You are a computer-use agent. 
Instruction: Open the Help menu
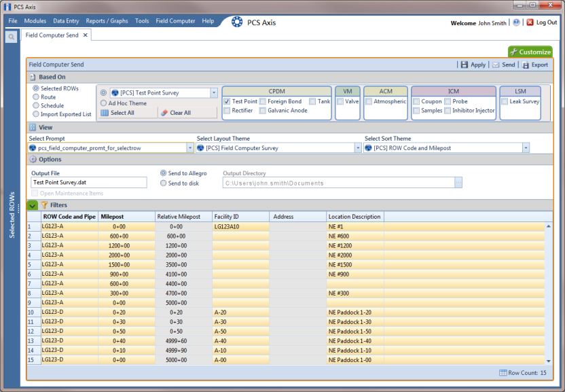point(208,21)
